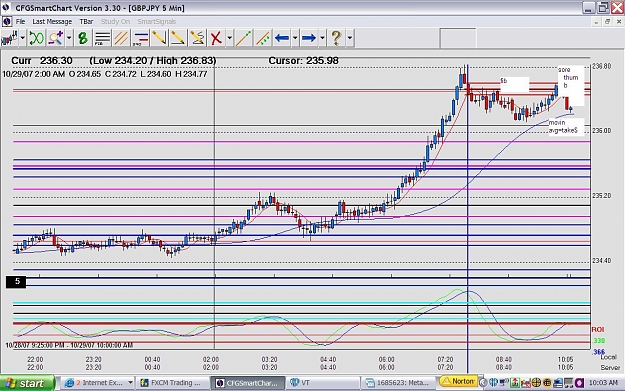Click the question mark help icon
The width and height of the screenshot is (625, 391).
[336, 38]
